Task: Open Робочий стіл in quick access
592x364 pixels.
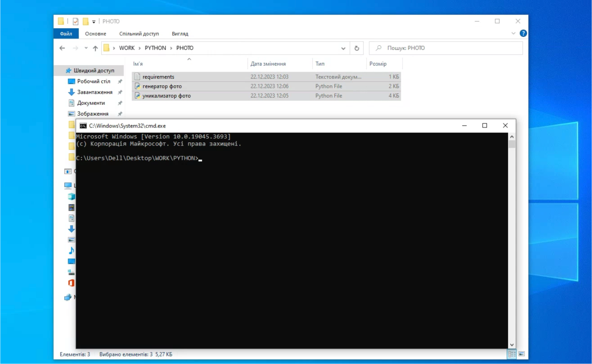Action: [x=94, y=81]
